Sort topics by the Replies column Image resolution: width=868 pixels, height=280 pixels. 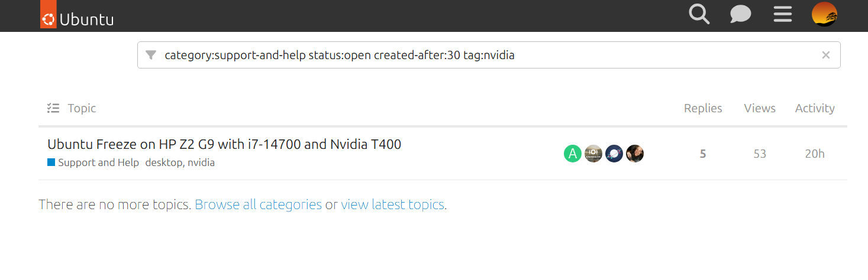coord(703,108)
